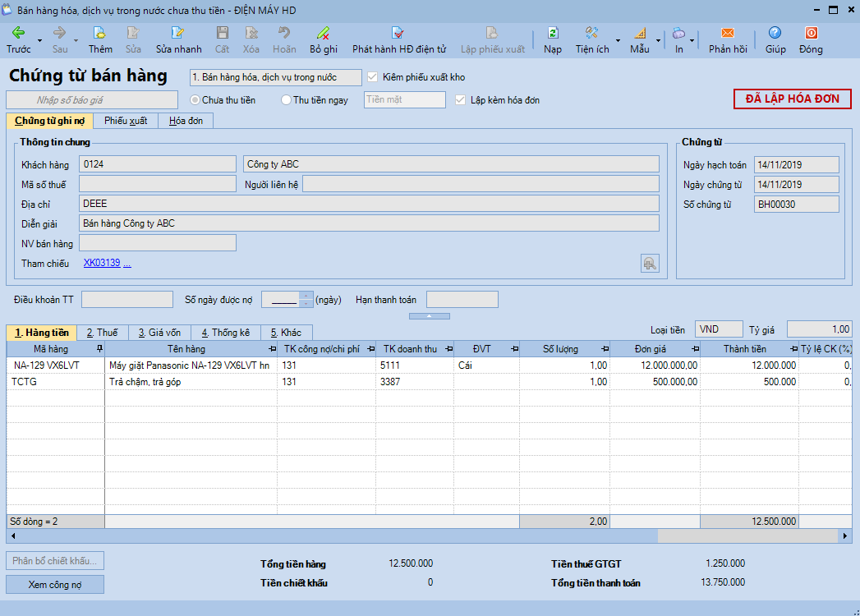The image size is (860, 616).
Task: Click the Lập phiếu xuất icon
Action: click(x=492, y=33)
